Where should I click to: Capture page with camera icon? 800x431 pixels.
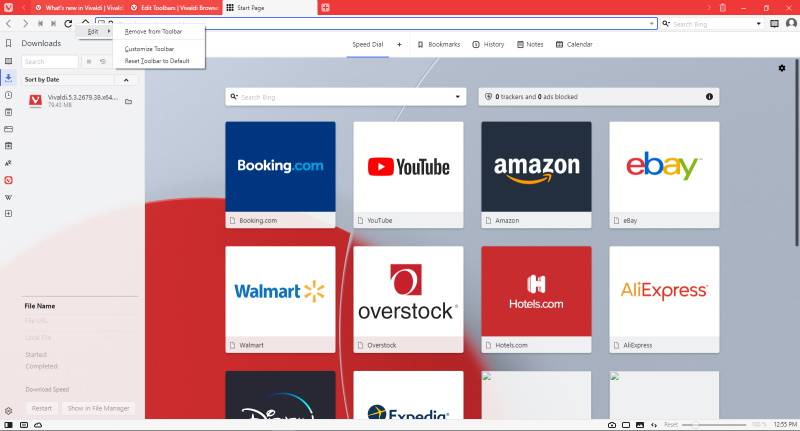tap(612, 424)
